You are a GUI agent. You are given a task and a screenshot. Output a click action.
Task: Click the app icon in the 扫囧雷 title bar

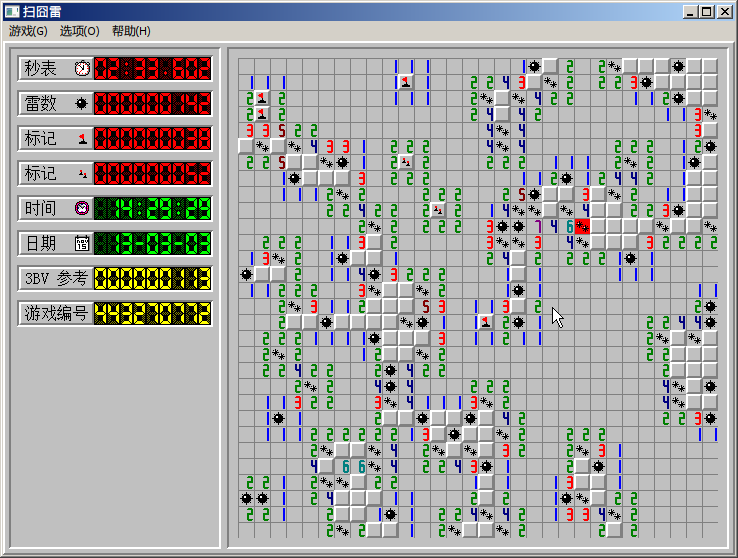pyautogui.click(x=12, y=11)
